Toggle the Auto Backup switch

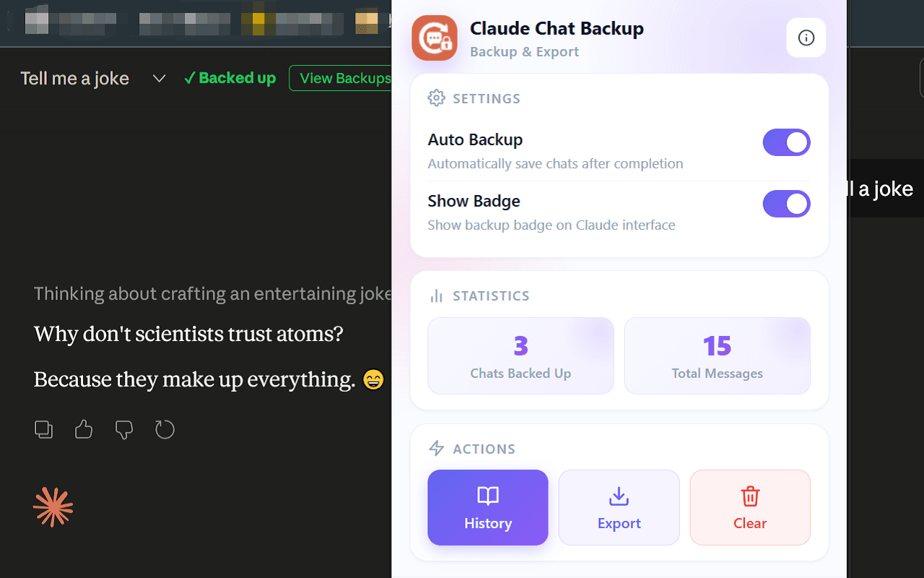(787, 143)
